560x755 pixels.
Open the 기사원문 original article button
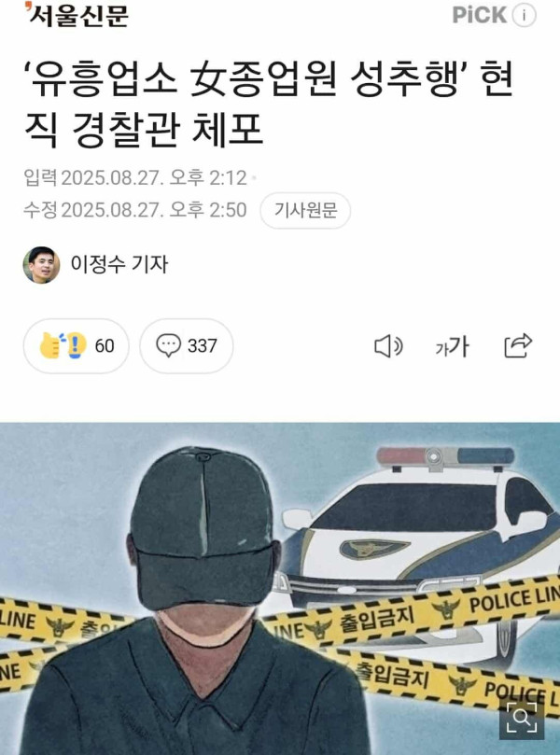coord(305,210)
